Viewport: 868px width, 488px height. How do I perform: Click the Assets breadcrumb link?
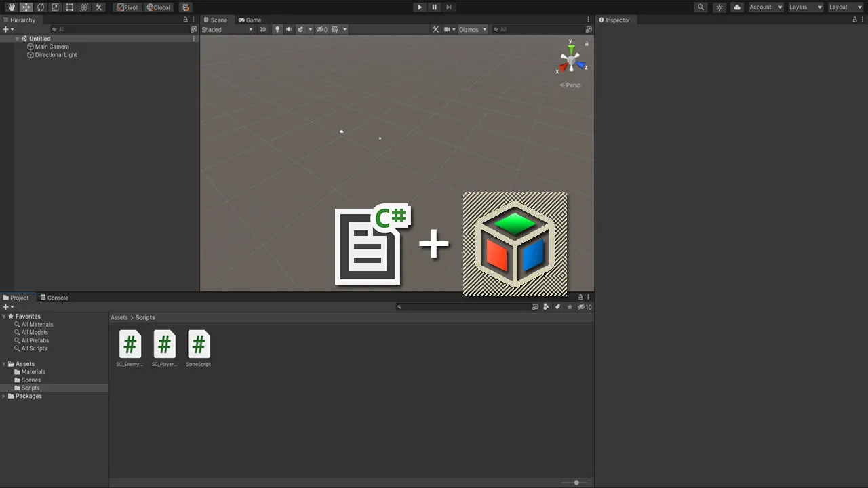tap(119, 317)
